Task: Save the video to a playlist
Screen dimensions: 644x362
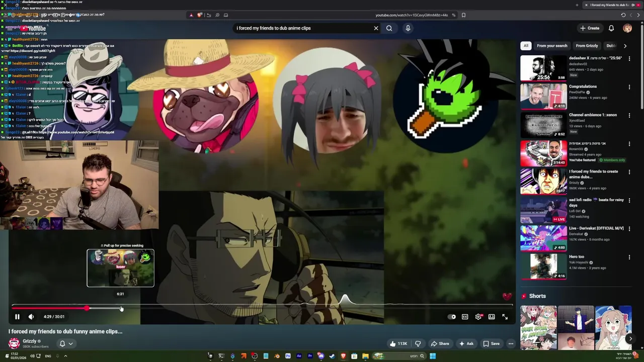Action: tap(491, 344)
